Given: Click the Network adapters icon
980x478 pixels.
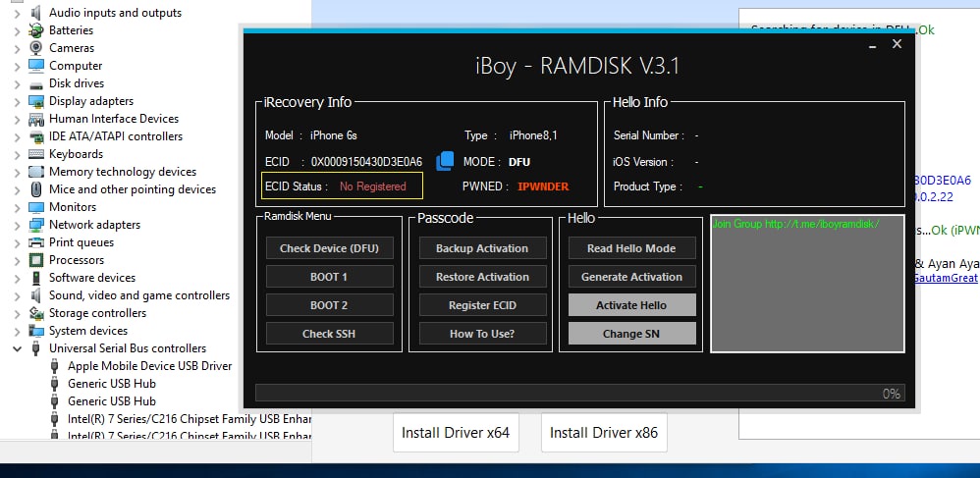Looking at the screenshot, I should coord(36,225).
